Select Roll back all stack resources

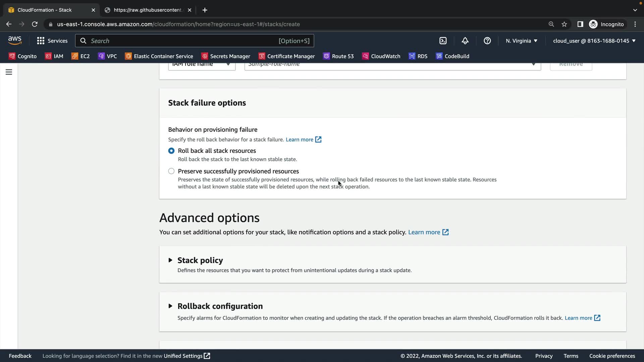(171, 151)
